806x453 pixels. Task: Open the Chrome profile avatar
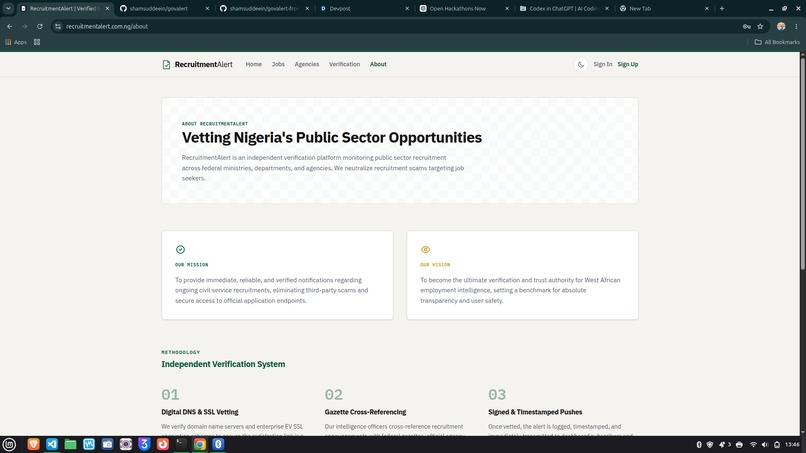(x=781, y=26)
